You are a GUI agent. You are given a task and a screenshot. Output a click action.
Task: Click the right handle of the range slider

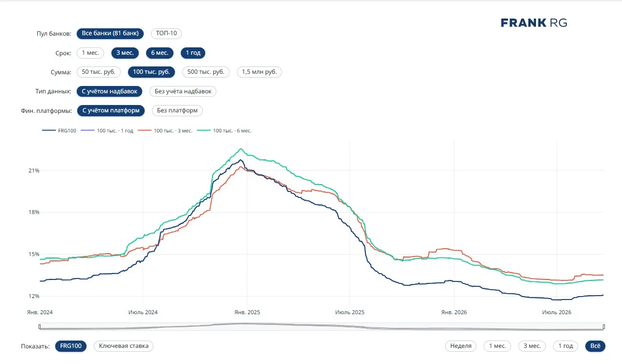(x=604, y=326)
